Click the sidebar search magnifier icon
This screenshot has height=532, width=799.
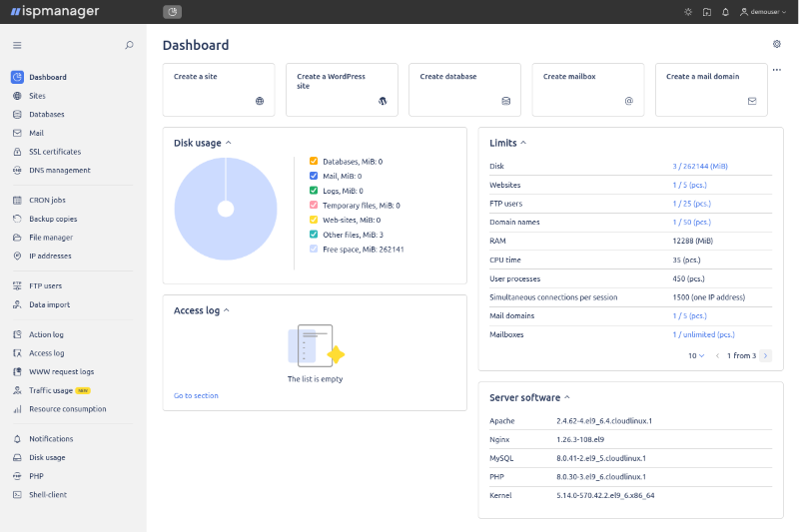(x=129, y=45)
